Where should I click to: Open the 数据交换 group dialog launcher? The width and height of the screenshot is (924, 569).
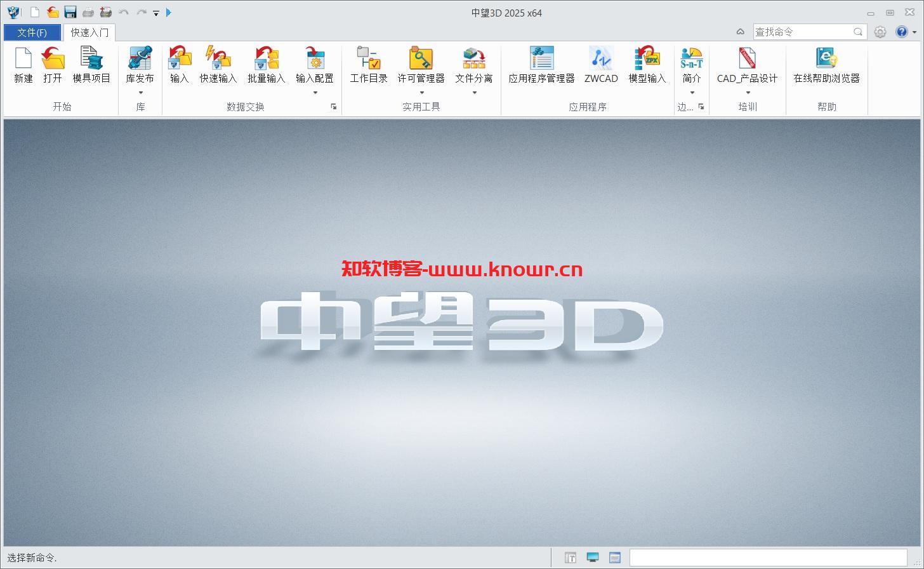point(334,107)
